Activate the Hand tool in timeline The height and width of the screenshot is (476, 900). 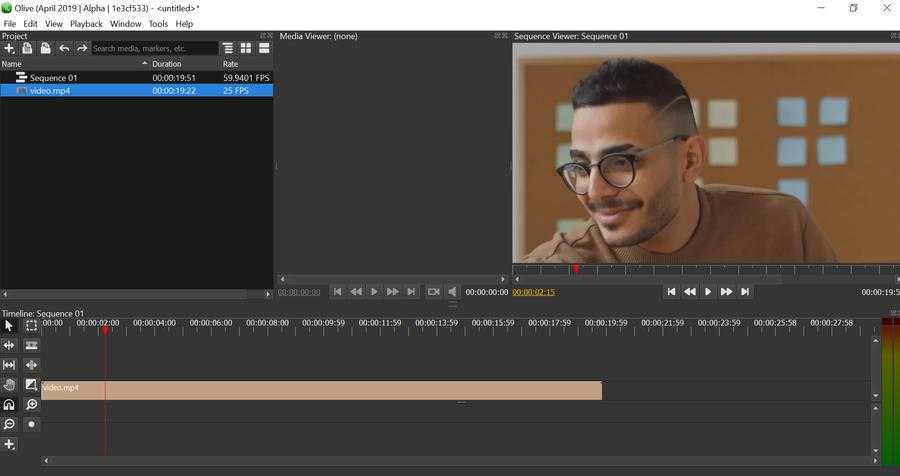click(9, 385)
